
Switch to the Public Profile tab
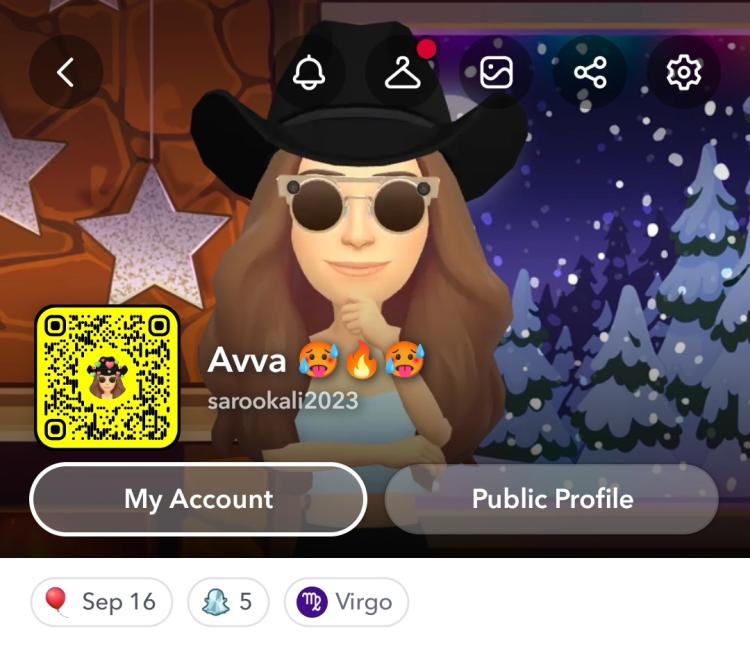552,499
